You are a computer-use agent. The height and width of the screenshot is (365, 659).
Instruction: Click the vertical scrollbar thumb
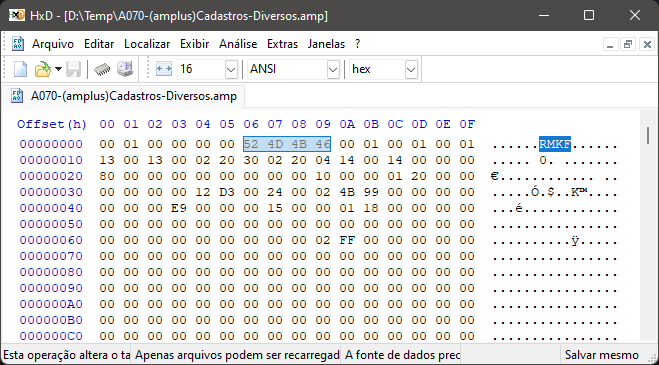[648, 135]
